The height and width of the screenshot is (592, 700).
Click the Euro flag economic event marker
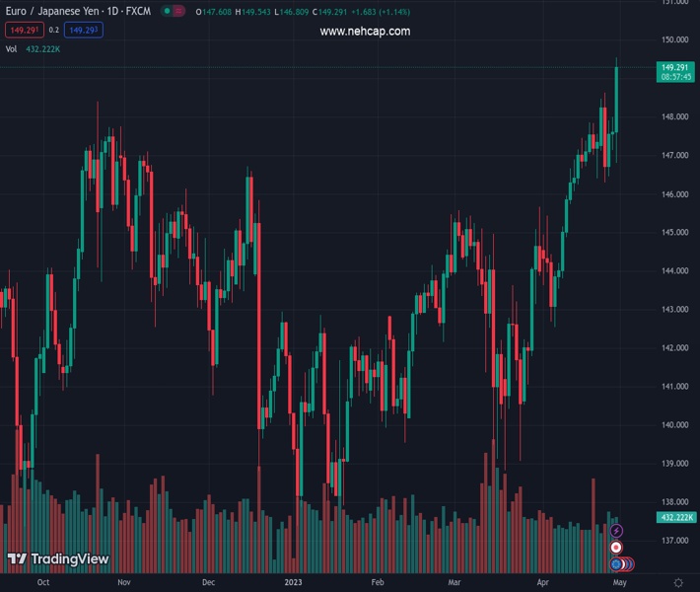tap(616, 564)
